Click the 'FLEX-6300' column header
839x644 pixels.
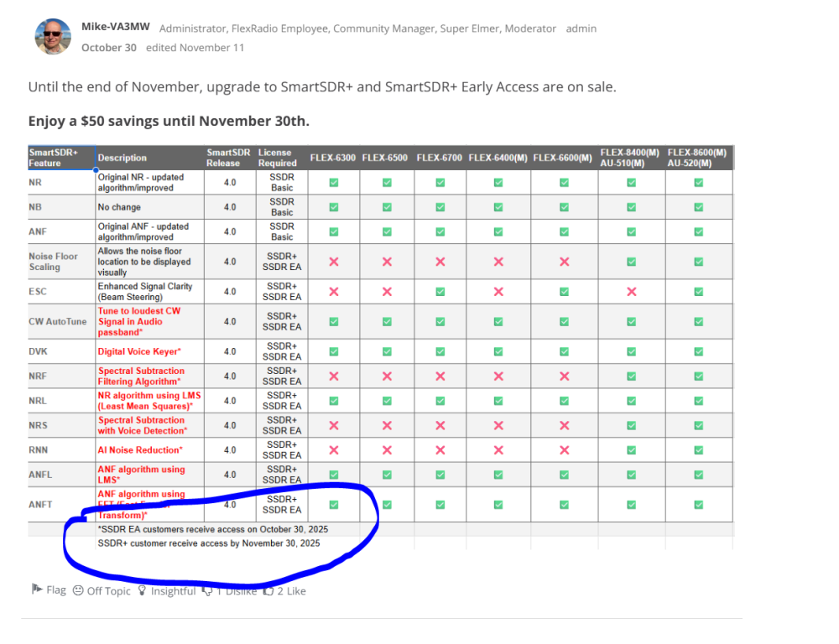[x=332, y=158]
